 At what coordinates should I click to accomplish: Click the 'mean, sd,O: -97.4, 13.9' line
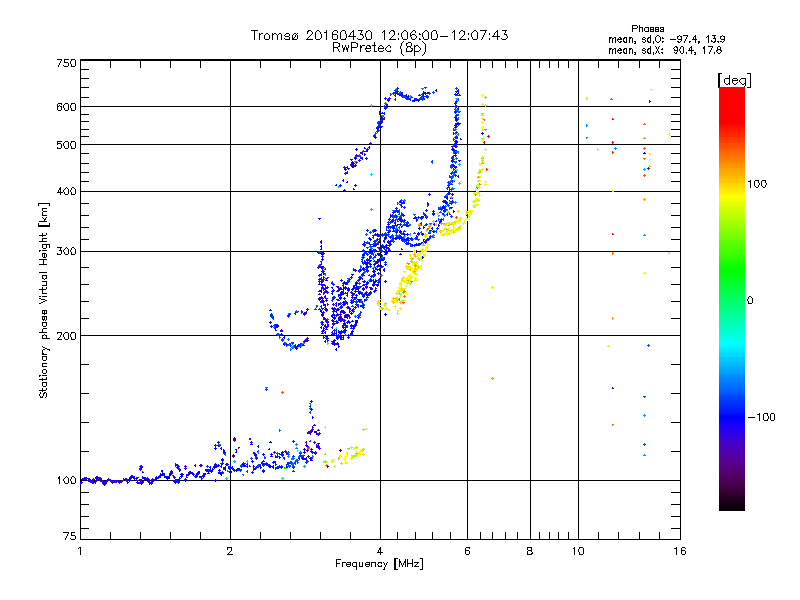pos(666,39)
